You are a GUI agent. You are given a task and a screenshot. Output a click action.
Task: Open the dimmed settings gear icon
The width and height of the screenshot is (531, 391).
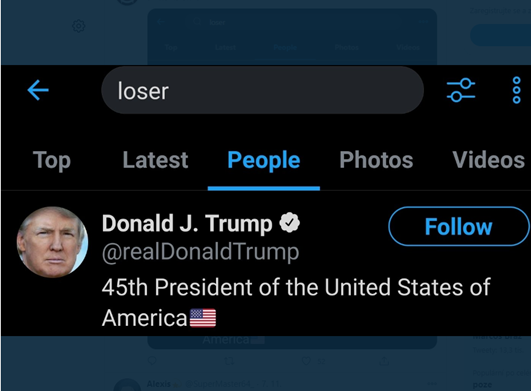[79, 26]
